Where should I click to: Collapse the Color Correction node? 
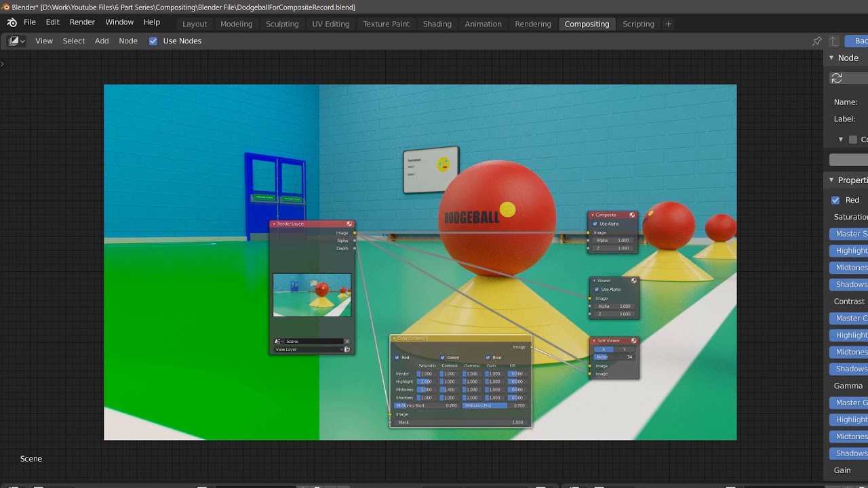pos(395,338)
